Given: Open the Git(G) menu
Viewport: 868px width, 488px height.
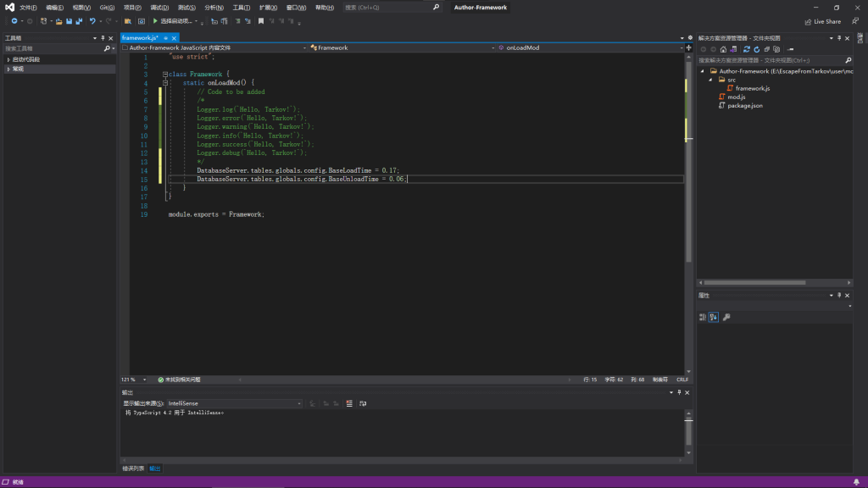Looking at the screenshot, I should [107, 8].
